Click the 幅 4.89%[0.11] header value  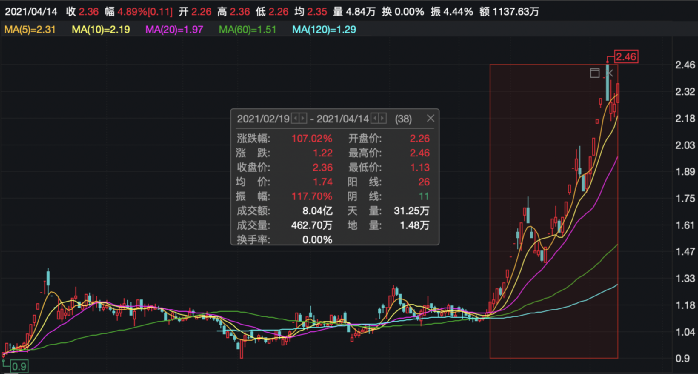pos(138,12)
